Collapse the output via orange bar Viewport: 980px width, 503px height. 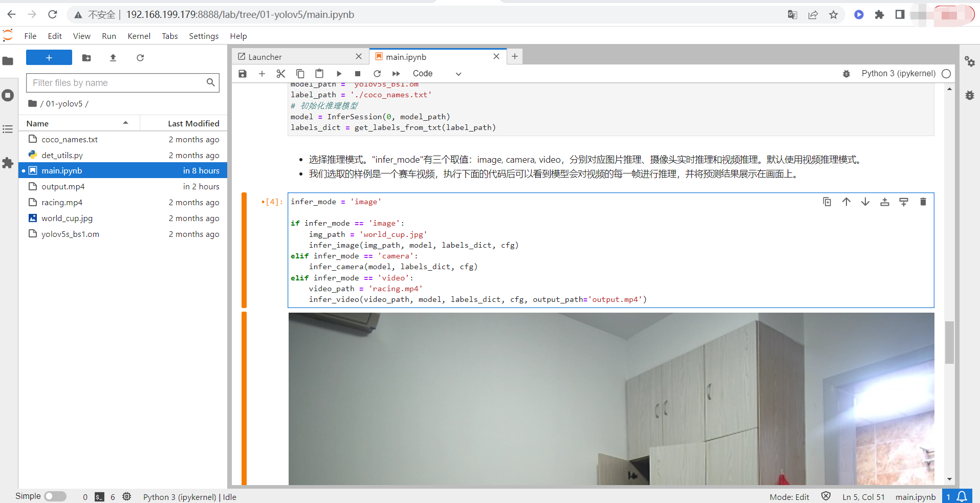click(x=244, y=398)
